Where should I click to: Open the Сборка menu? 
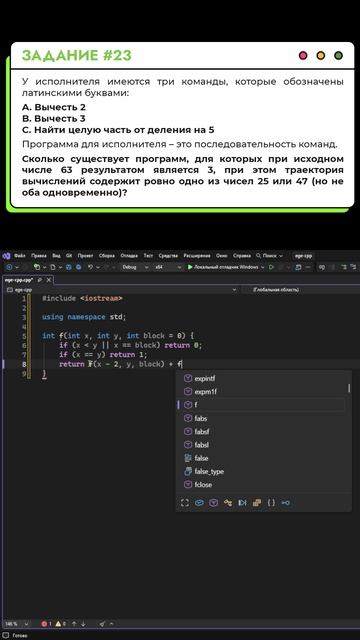(107, 256)
